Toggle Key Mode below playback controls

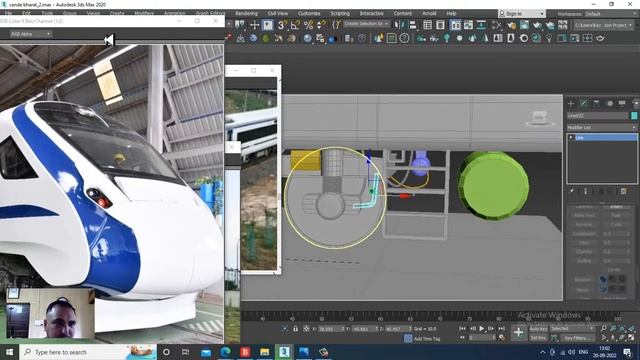(463, 338)
